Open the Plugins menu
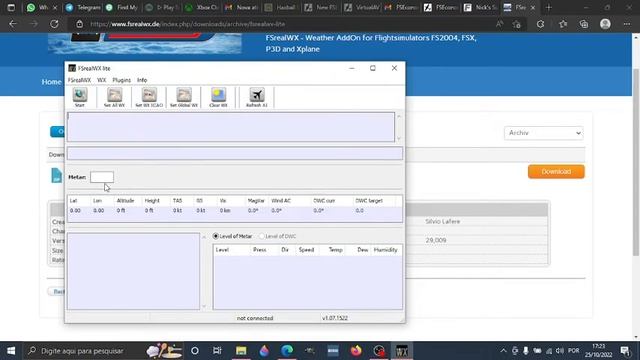640x360 pixels. tap(122, 80)
